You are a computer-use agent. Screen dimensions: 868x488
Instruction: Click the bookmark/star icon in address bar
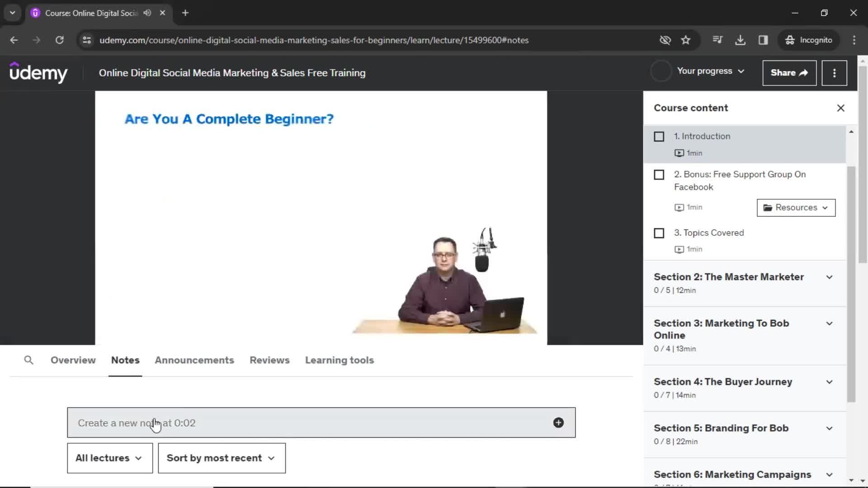686,39
